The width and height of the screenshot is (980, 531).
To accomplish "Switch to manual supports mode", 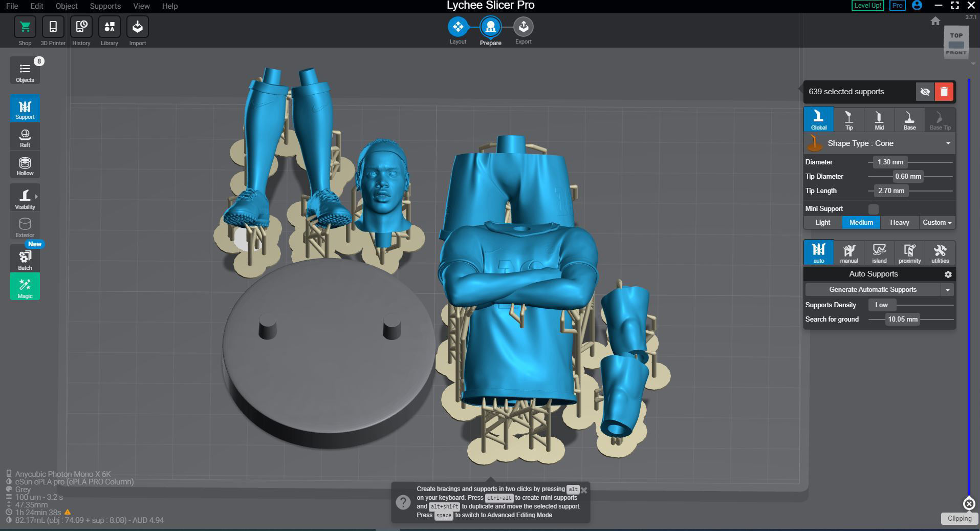I will [849, 252].
